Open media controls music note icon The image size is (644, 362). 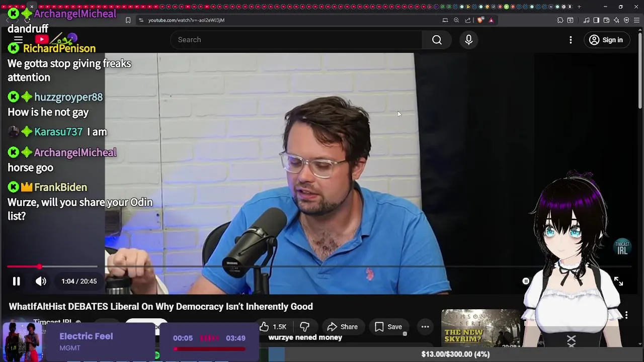click(x=586, y=20)
